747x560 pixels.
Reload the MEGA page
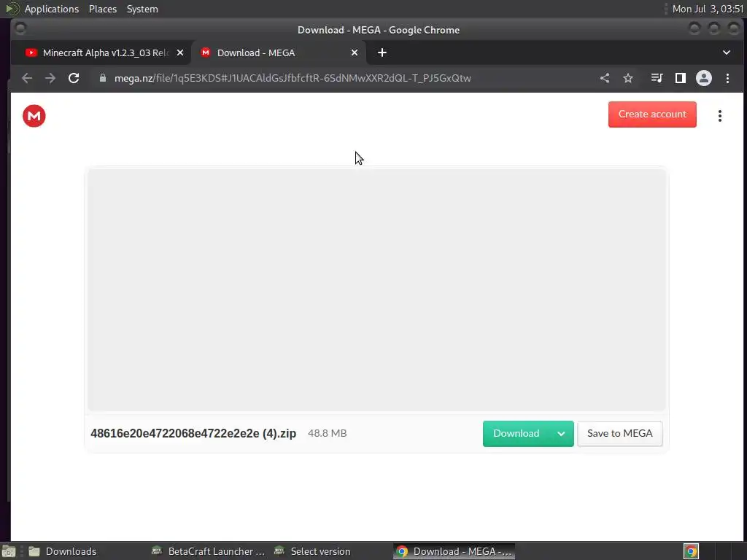(x=74, y=78)
